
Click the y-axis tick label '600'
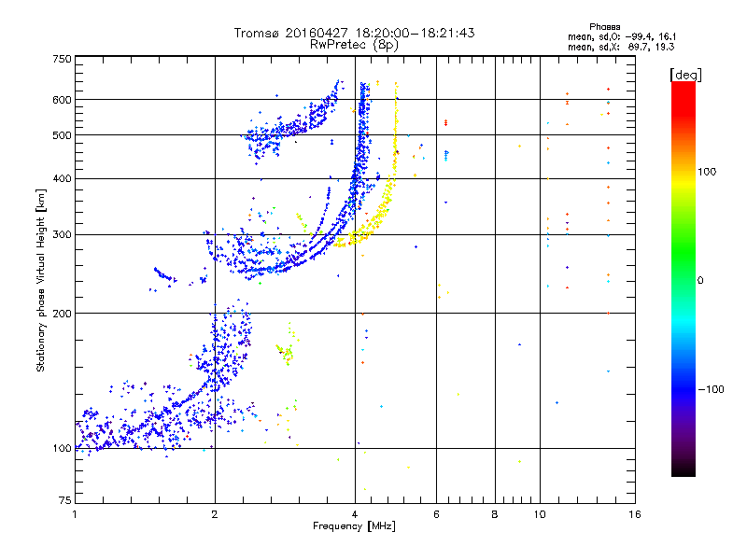pos(62,100)
